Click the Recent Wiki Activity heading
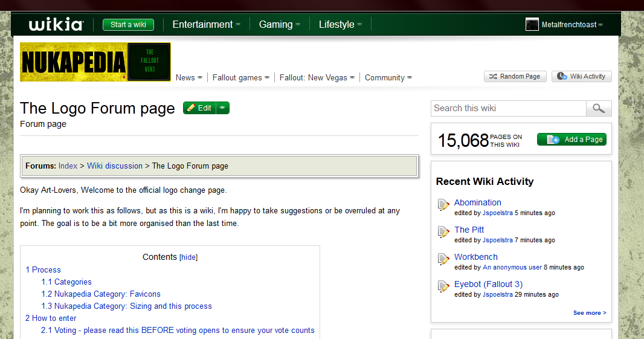 [485, 182]
